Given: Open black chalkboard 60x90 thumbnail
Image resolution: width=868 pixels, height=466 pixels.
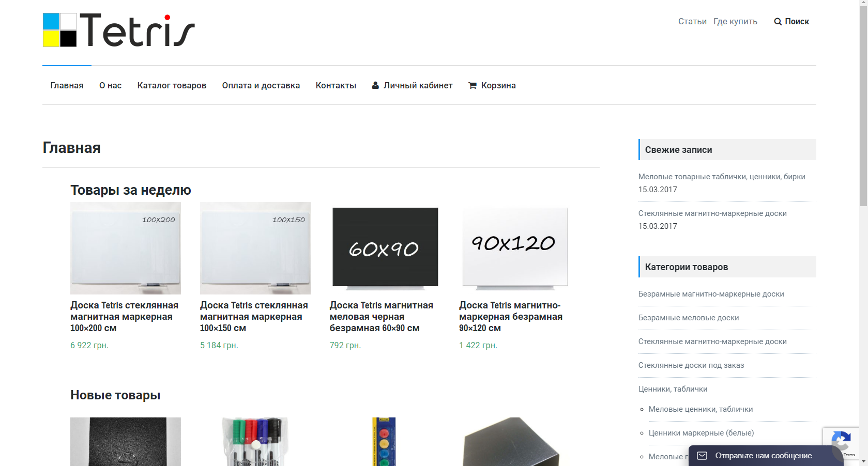Looking at the screenshot, I should (385, 248).
